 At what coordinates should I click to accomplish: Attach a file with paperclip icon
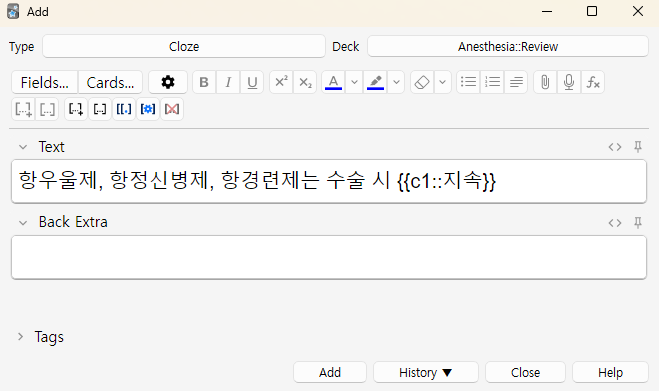[x=545, y=82]
